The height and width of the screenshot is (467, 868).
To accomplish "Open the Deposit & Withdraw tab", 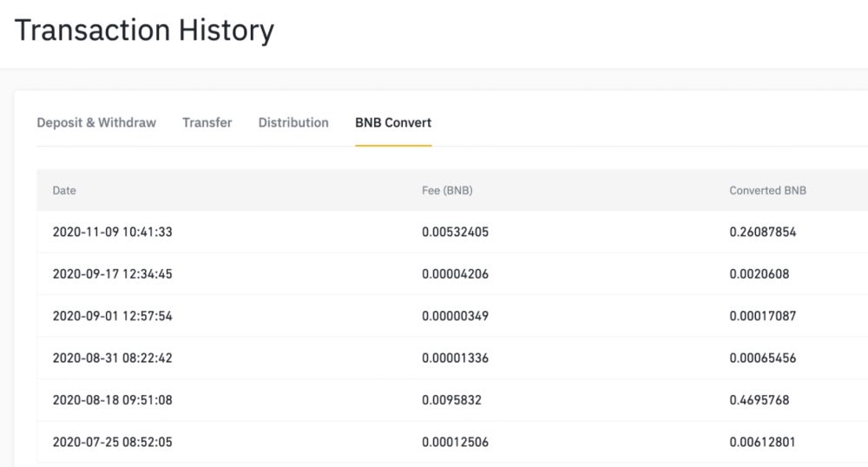I will pyautogui.click(x=96, y=123).
